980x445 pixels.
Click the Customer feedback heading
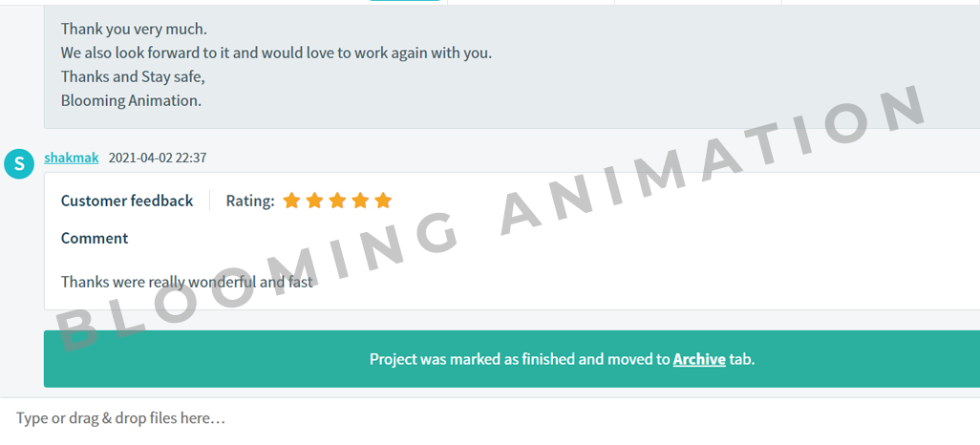click(127, 201)
